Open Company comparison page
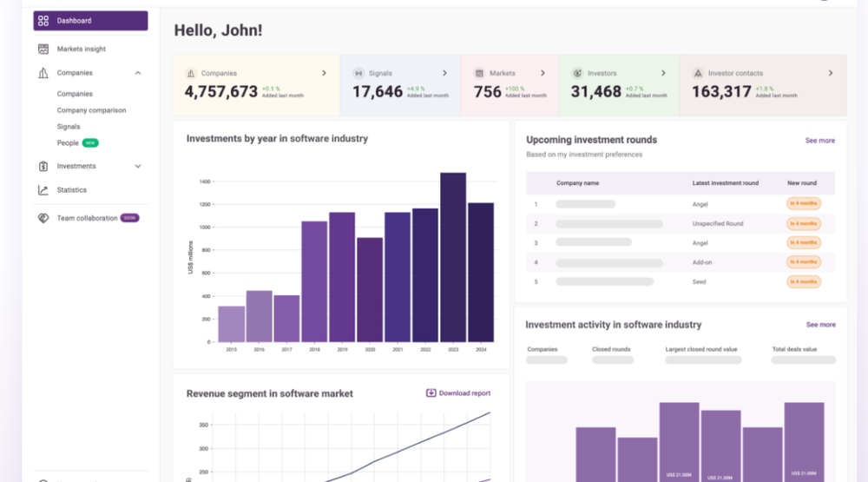Screen dimensions: 868x482 tap(91, 110)
